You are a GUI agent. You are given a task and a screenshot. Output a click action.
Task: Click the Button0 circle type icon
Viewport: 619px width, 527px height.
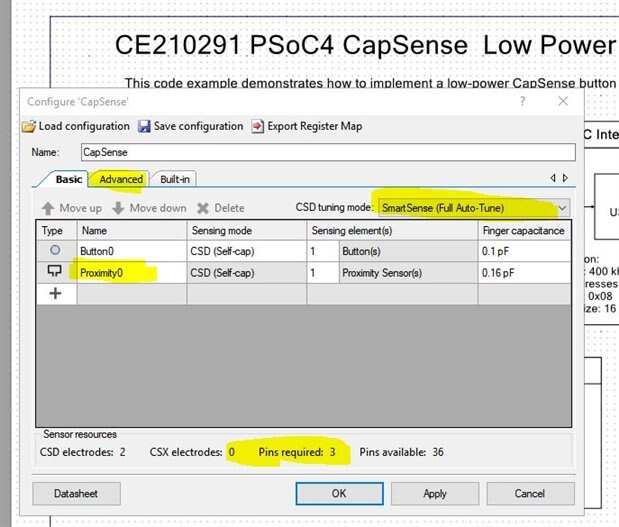pos(55,250)
